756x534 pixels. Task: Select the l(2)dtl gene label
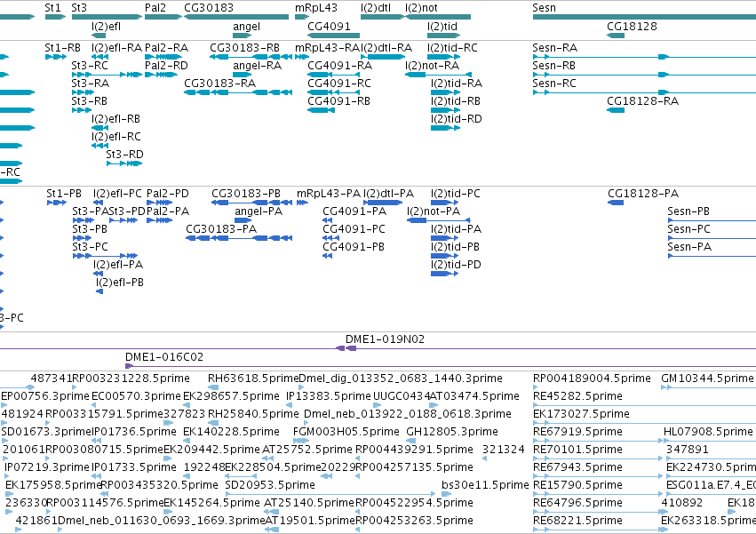(x=376, y=8)
